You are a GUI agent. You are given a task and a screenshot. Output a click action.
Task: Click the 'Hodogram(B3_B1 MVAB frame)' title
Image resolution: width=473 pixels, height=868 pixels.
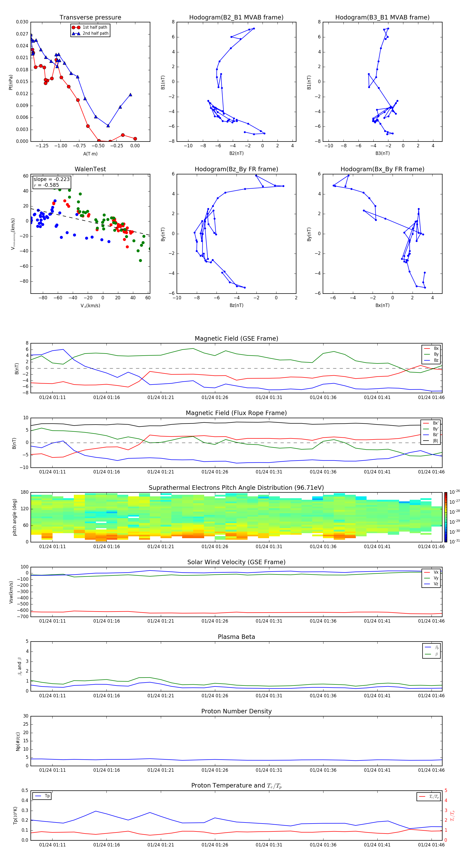[x=382, y=18]
